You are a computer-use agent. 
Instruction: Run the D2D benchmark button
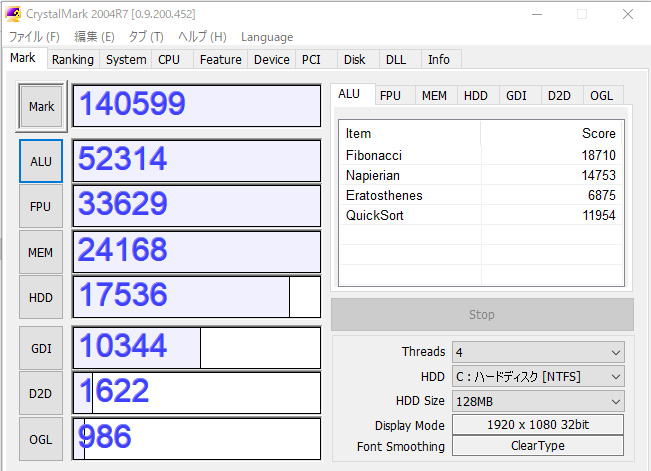click(41, 393)
